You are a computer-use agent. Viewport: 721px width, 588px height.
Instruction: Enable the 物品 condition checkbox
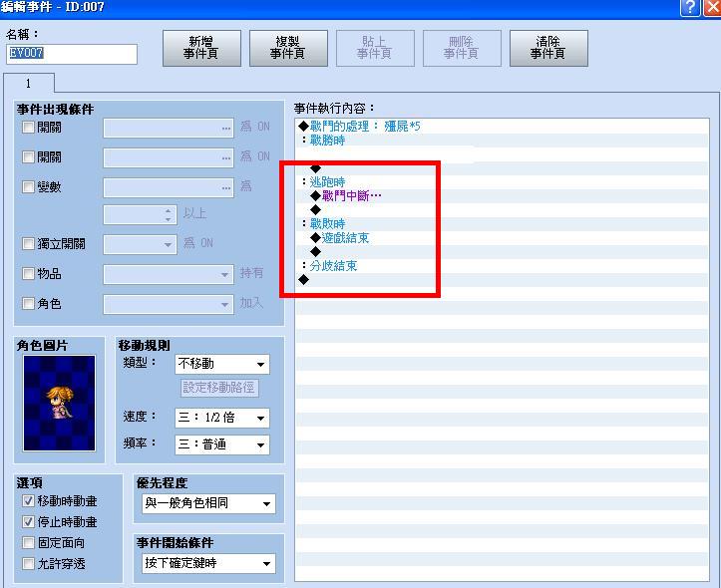click(28, 274)
